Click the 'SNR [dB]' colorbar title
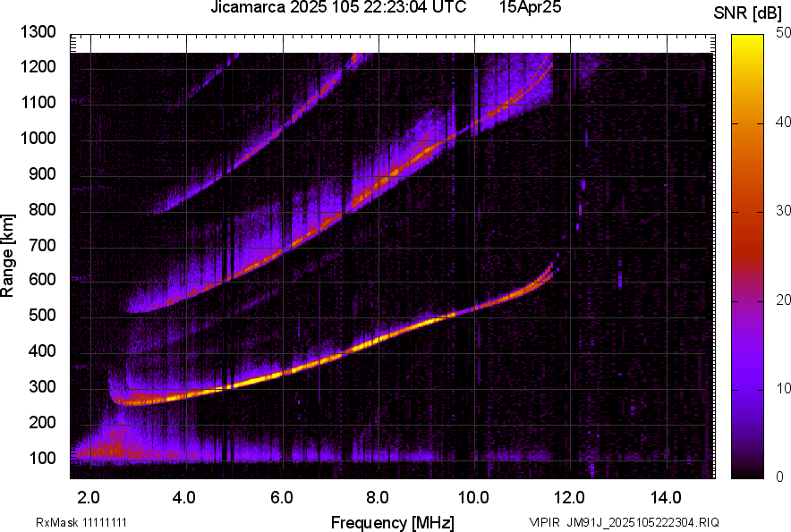This screenshot has height=532, width=791. click(x=747, y=13)
